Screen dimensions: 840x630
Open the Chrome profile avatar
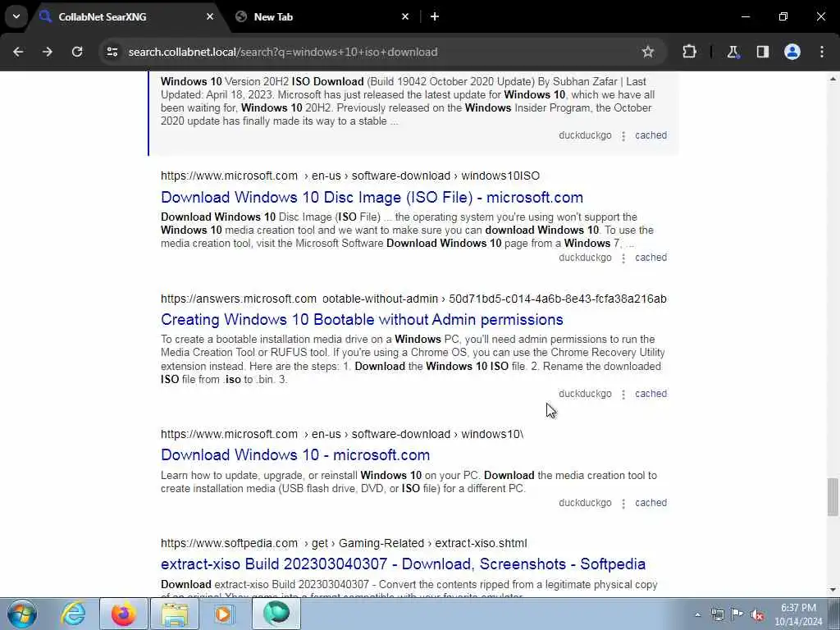pos(792,52)
